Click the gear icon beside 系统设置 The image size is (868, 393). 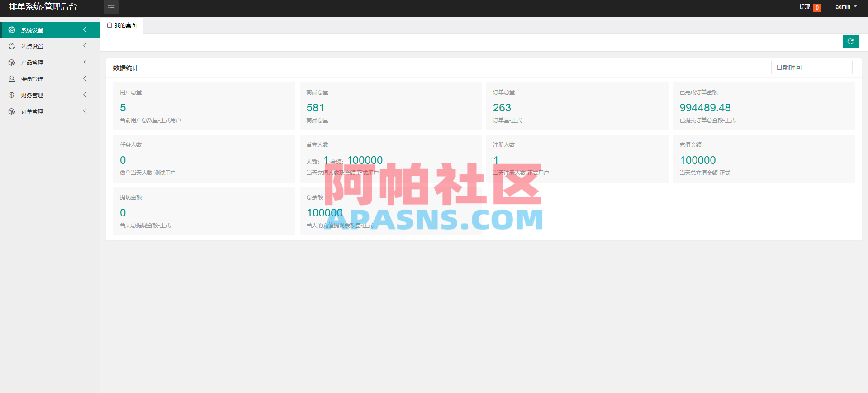(x=12, y=30)
